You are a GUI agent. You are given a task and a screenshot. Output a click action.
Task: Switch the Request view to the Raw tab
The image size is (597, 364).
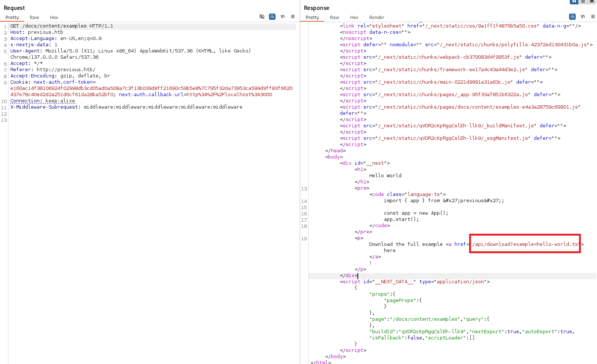34,17
